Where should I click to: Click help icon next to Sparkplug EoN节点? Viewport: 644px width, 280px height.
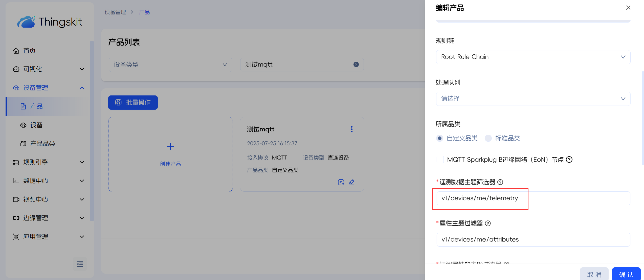569,159
